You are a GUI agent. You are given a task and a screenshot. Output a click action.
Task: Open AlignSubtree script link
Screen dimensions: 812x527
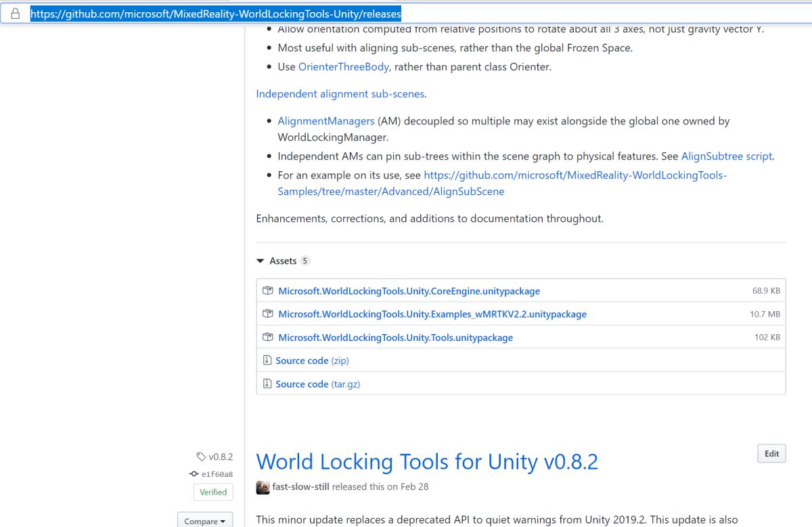[x=727, y=156]
